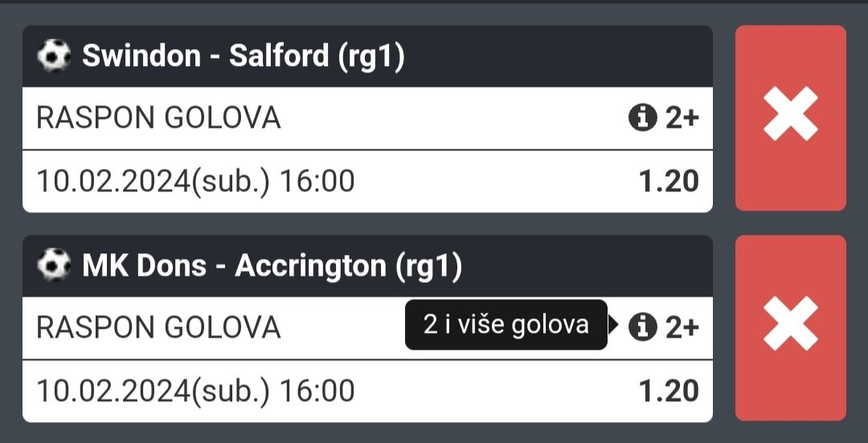Select the 2+ pick for Swindon - Salford

tap(682, 118)
